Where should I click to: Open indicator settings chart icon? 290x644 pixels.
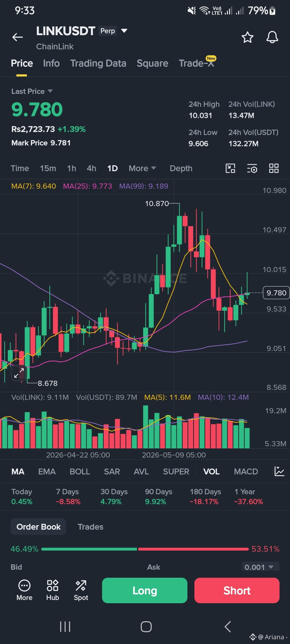pos(279,471)
